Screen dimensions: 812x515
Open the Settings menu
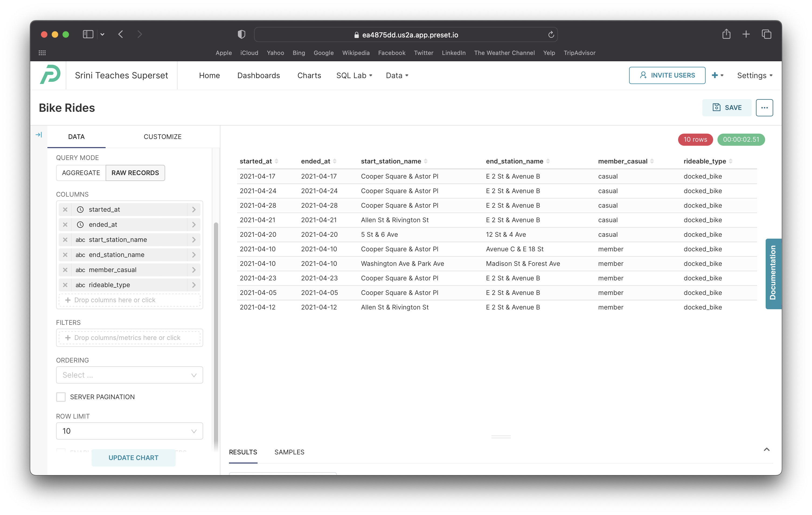click(x=754, y=75)
